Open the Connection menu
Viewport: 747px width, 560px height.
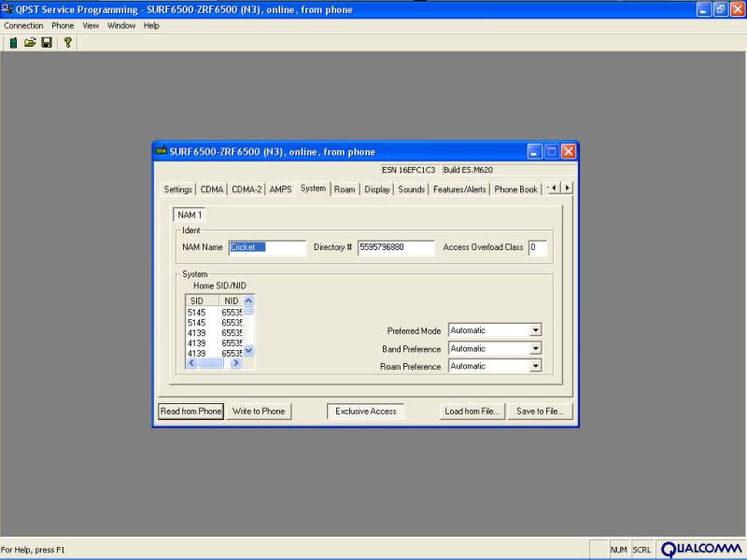[x=23, y=26]
